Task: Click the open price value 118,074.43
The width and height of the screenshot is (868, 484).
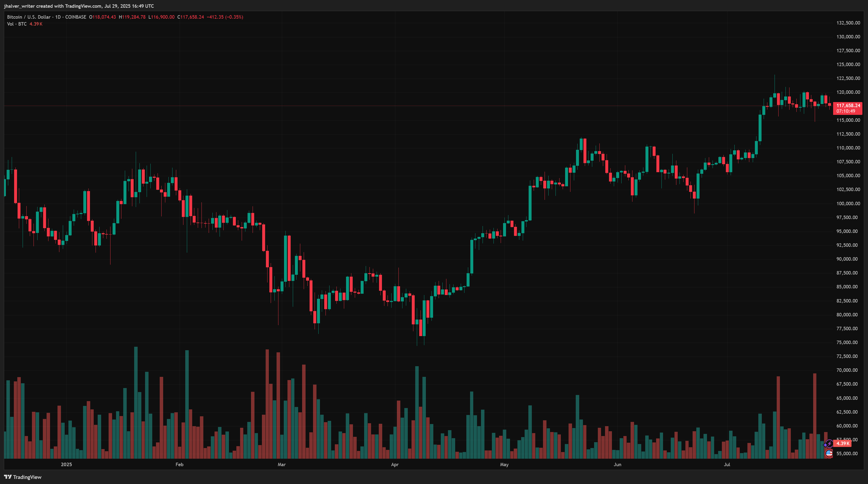Action: (104, 17)
